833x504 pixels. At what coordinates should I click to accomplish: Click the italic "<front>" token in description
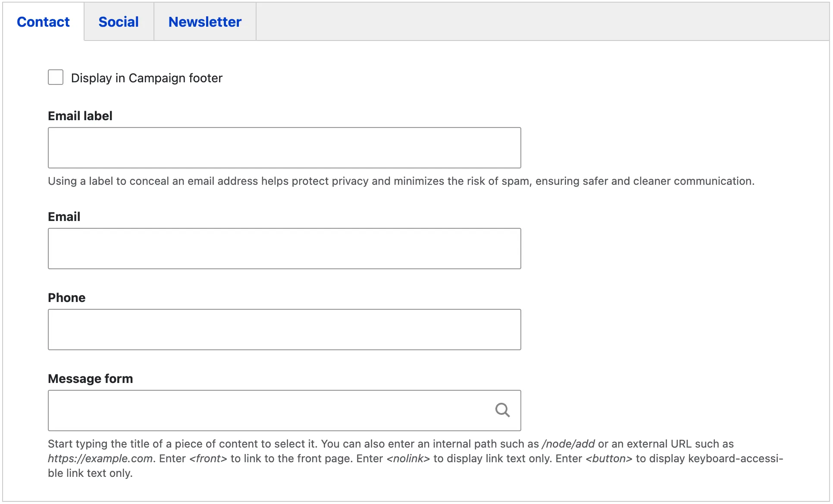[x=208, y=459]
